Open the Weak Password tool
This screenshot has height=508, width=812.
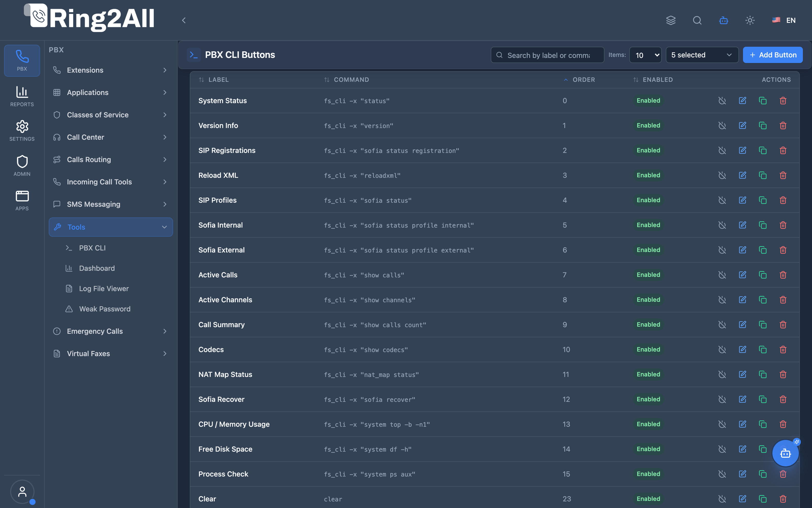[105, 309]
